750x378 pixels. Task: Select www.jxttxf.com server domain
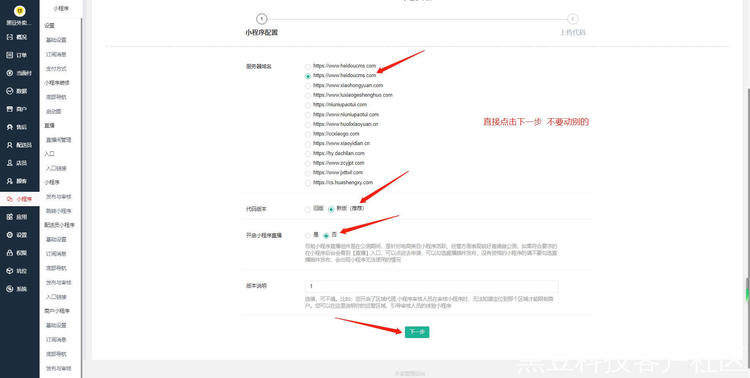pos(308,173)
